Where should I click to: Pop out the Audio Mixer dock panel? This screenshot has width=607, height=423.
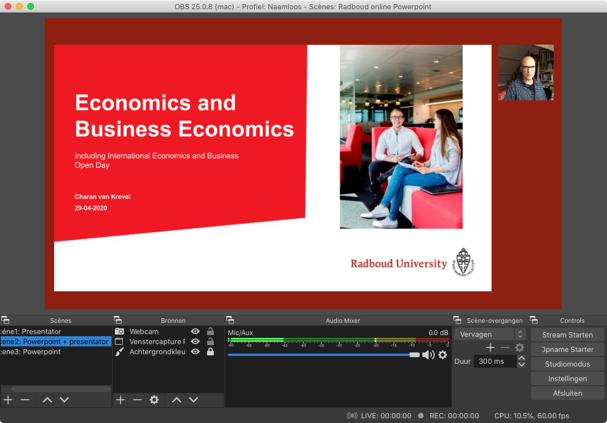[230, 321]
